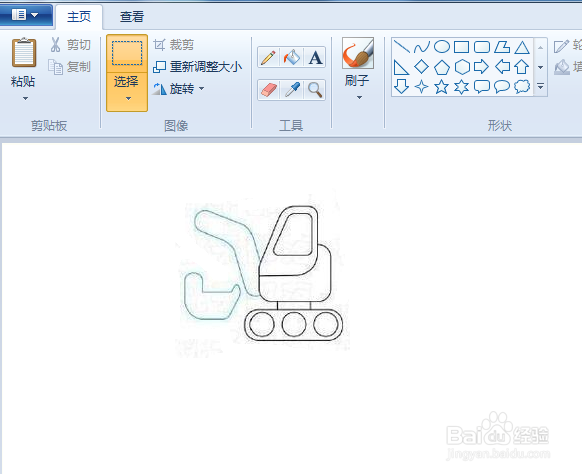Expand the full shapes gallery

[540, 86]
